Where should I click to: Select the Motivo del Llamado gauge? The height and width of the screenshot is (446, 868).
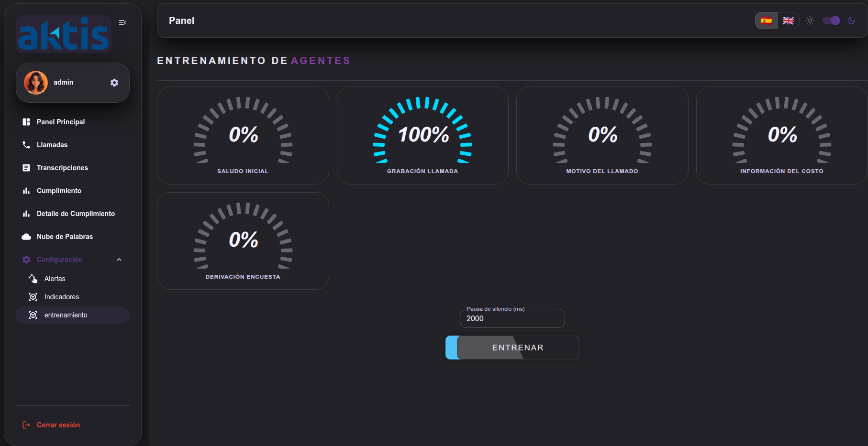pyautogui.click(x=602, y=130)
